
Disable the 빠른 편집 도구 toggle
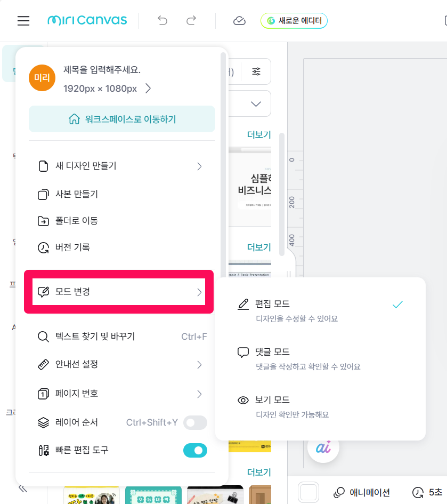[x=195, y=451]
